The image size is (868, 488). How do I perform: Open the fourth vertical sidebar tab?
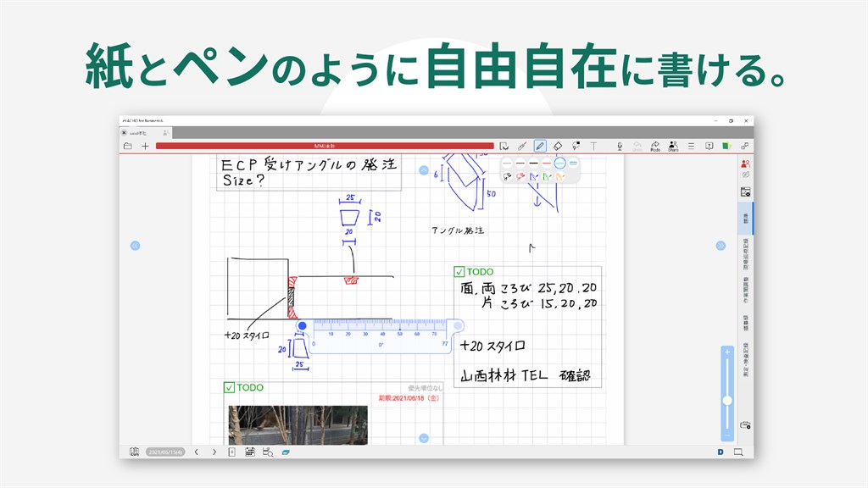pyautogui.click(x=746, y=323)
